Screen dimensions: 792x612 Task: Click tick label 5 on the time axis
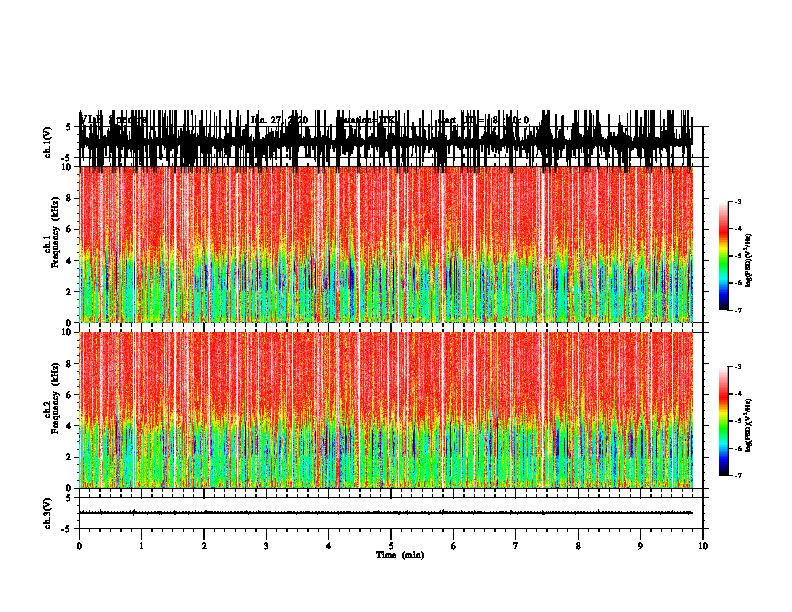(x=391, y=546)
